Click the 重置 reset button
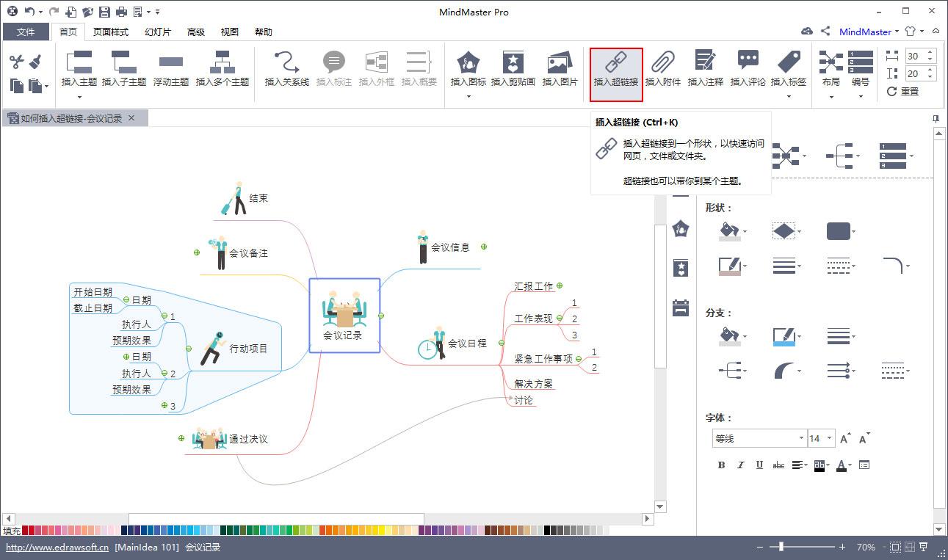Image resolution: width=948 pixels, height=560 pixels. click(x=903, y=92)
